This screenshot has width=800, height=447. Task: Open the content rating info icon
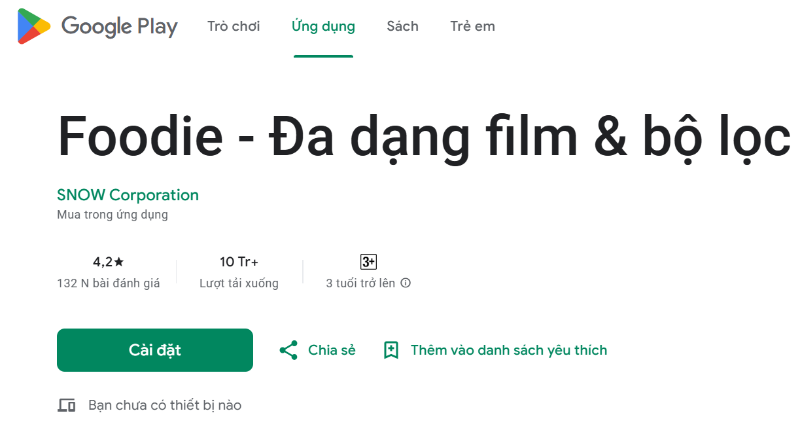click(406, 283)
